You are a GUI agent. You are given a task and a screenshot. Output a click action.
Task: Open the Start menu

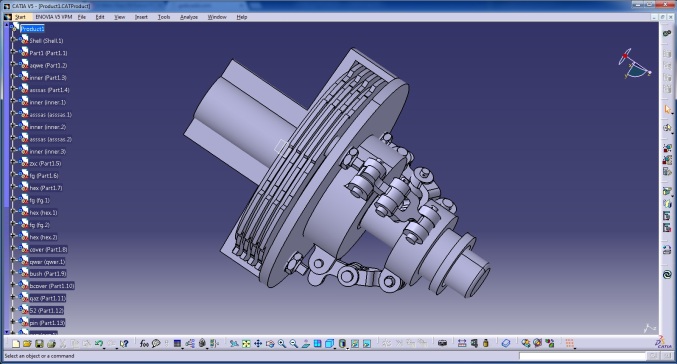point(20,17)
